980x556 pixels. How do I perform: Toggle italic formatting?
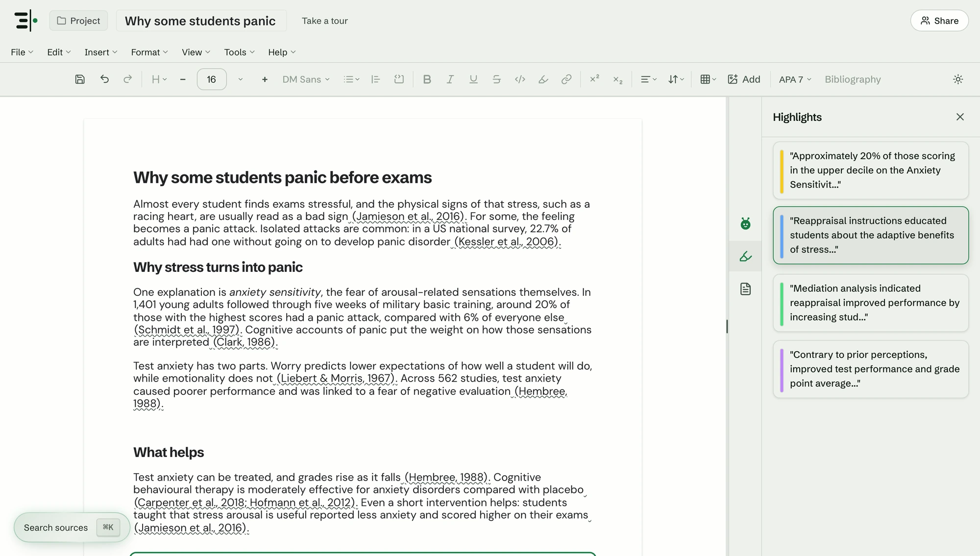pos(450,79)
